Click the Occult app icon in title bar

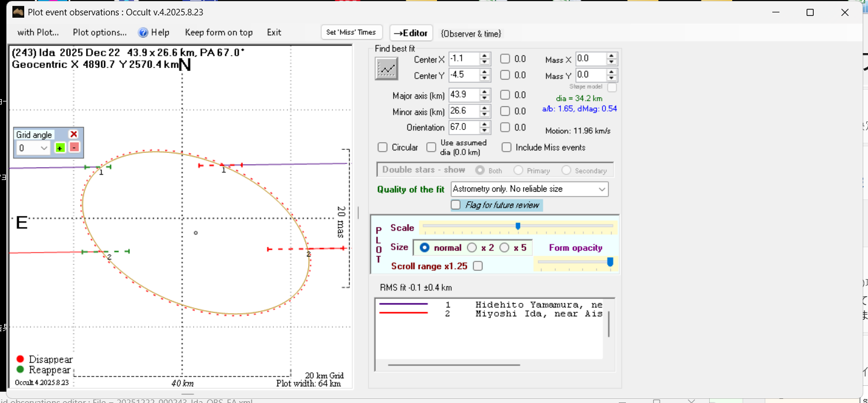point(18,12)
